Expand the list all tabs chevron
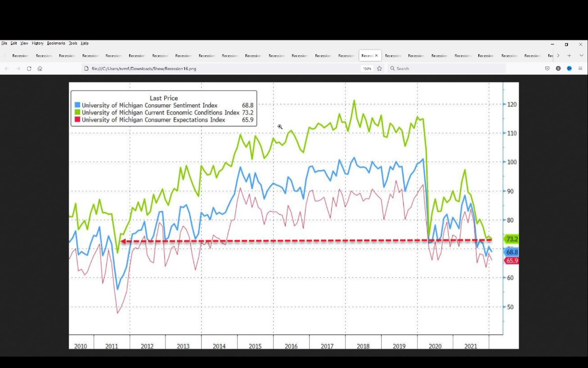The image size is (588, 368). [x=581, y=56]
